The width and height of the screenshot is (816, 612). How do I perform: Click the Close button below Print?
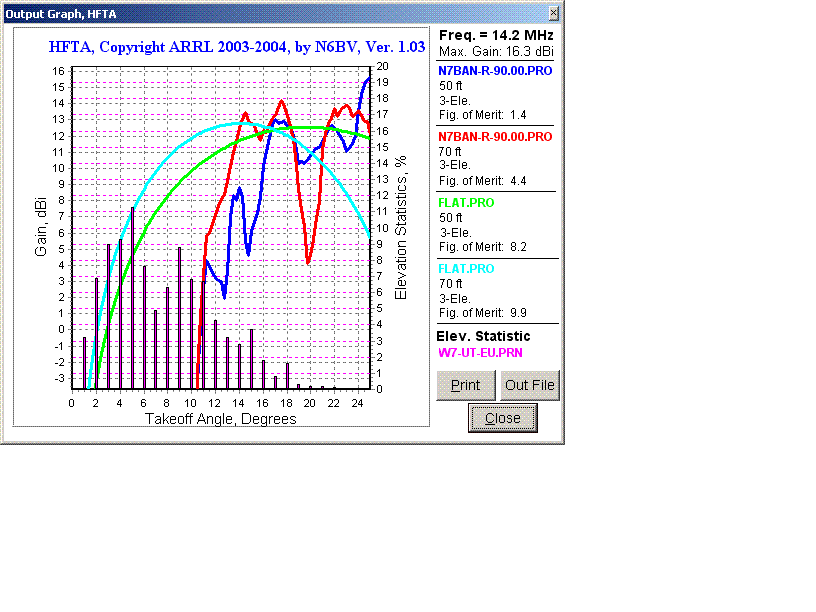[502, 418]
